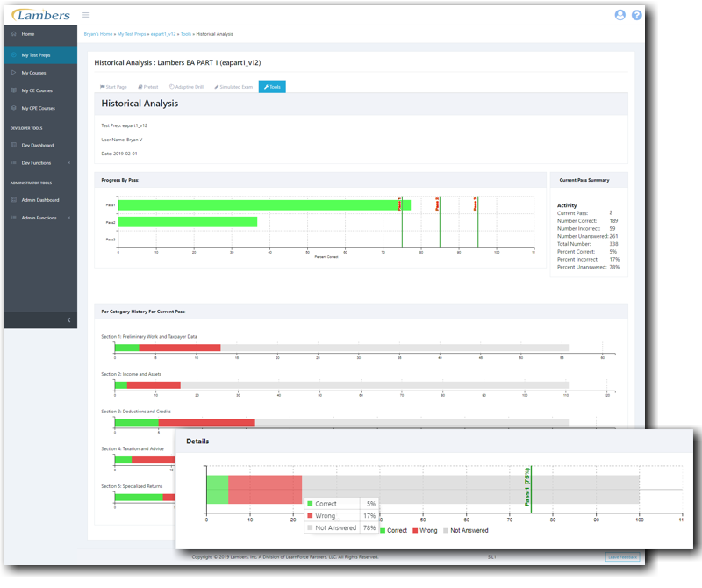Click 'Date: 2019-02-01' text
The width and height of the screenshot is (702, 588).
pyautogui.click(x=119, y=154)
